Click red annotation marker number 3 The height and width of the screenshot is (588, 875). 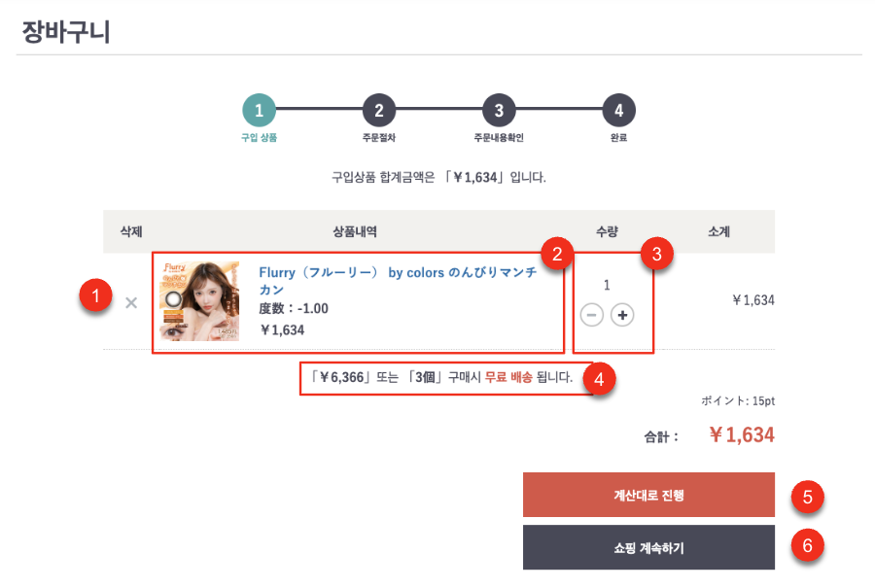click(x=657, y=255)
